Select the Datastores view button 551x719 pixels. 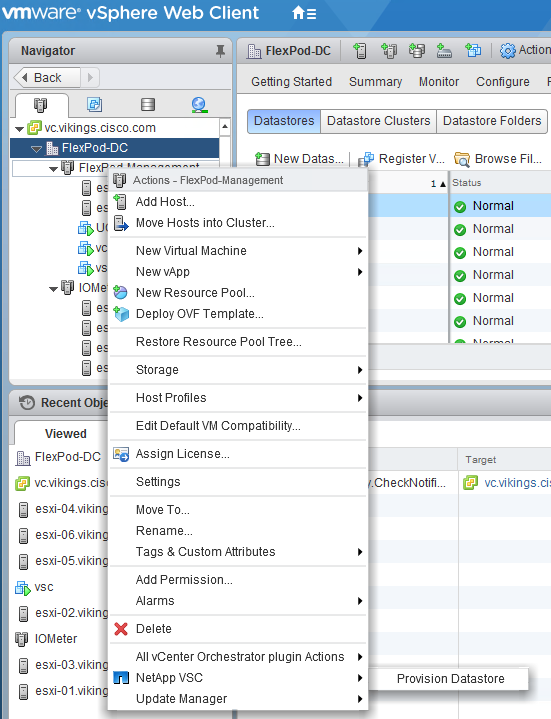tap(284, 121)
